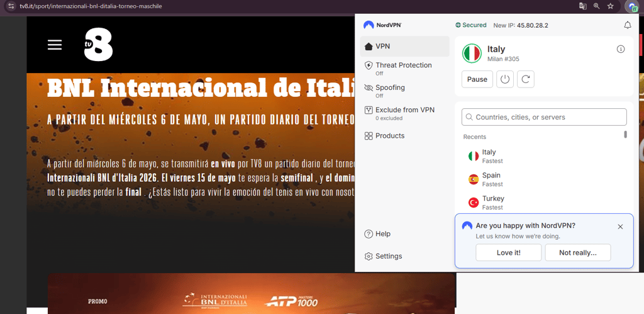
Task: Open the Spoofing section
Action: [404, 91]
